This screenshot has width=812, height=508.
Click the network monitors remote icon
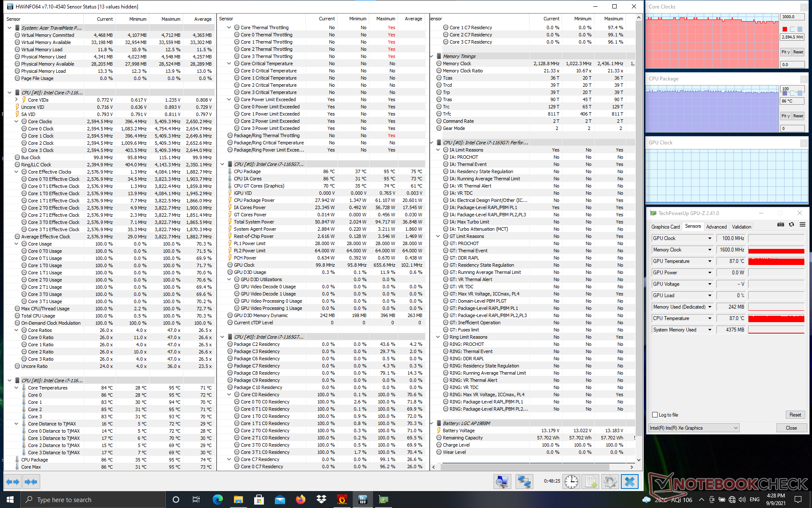(524, 481)
